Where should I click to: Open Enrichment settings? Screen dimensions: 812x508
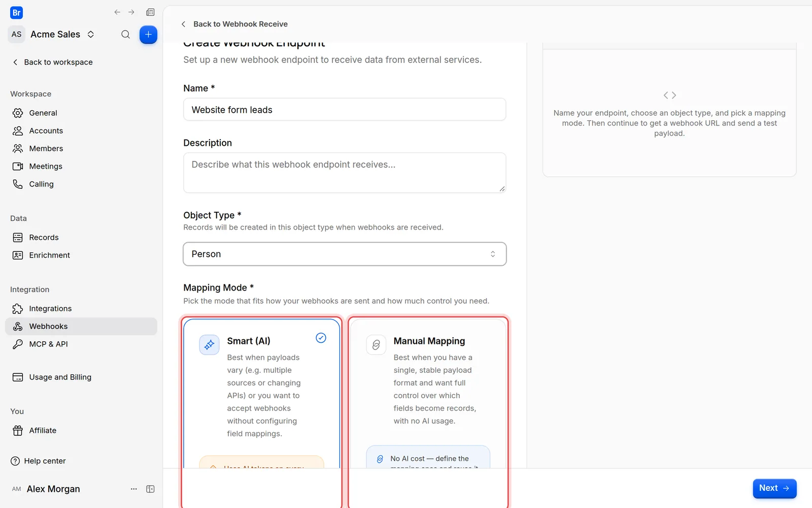(x=81, y=255)
